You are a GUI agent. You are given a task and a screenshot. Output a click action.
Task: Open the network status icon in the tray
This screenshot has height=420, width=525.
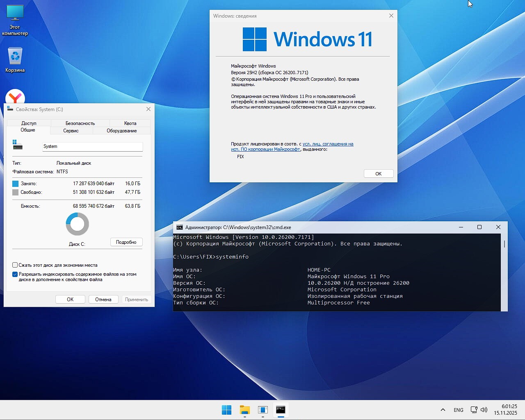474,409
